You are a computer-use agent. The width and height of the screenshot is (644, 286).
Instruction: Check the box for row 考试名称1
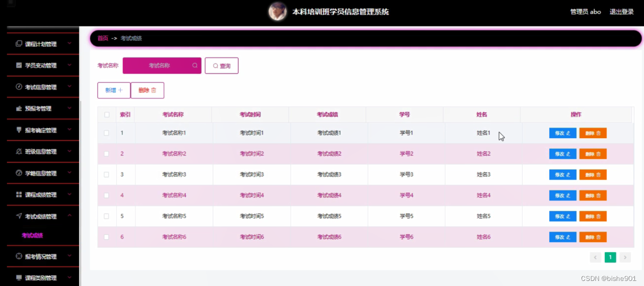pos(107,133)
